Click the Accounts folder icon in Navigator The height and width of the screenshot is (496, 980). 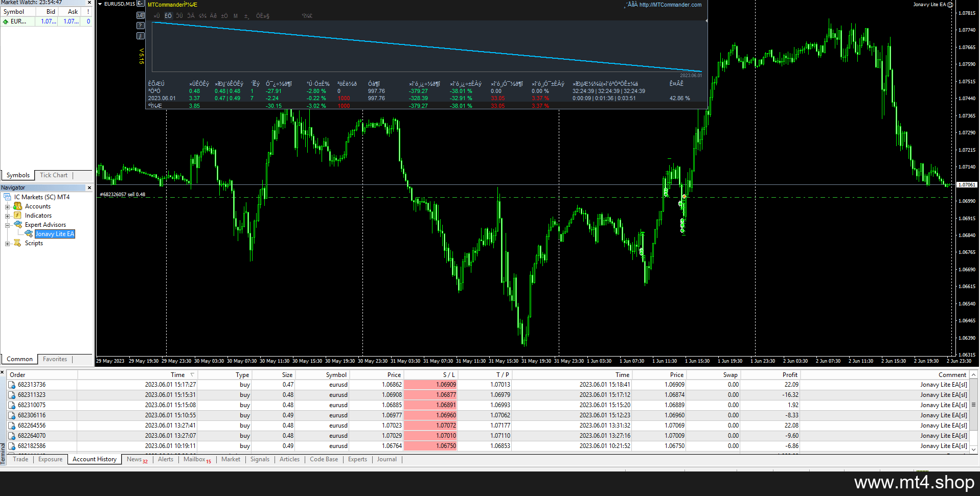tap(18, 206)
